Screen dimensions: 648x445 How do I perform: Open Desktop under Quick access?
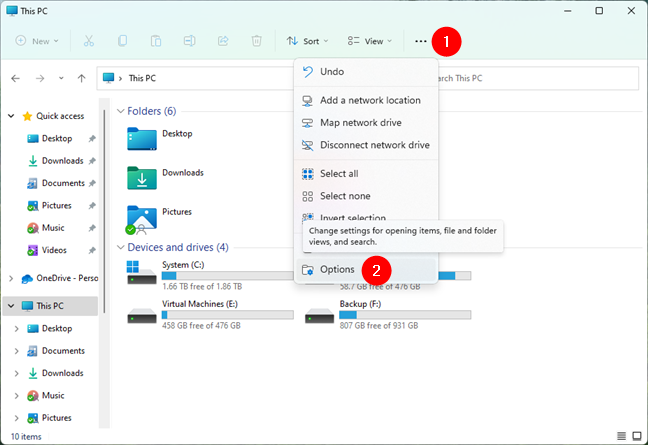pos(57,138)
